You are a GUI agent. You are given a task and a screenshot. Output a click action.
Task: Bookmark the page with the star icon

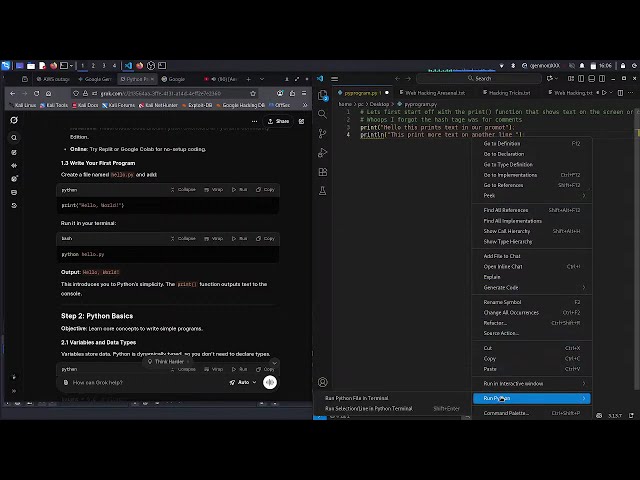253,93
